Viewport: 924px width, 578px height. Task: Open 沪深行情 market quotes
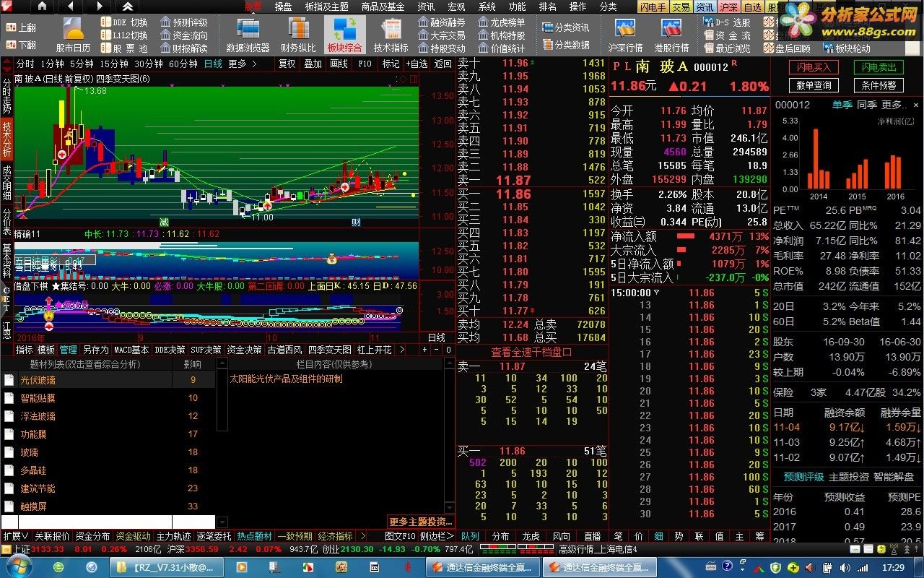point(625,35)
